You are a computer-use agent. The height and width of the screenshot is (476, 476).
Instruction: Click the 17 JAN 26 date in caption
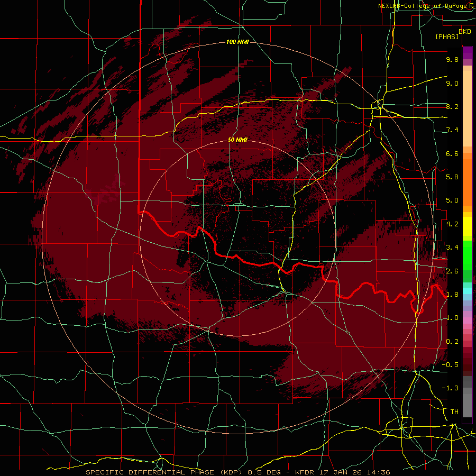pyautogui.click(x=340, y=472)
